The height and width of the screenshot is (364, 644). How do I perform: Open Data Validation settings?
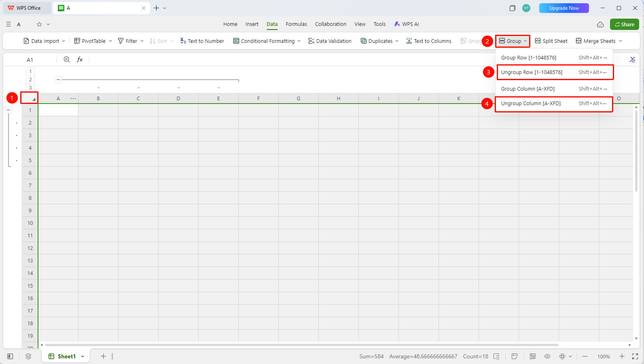(330, 41)
